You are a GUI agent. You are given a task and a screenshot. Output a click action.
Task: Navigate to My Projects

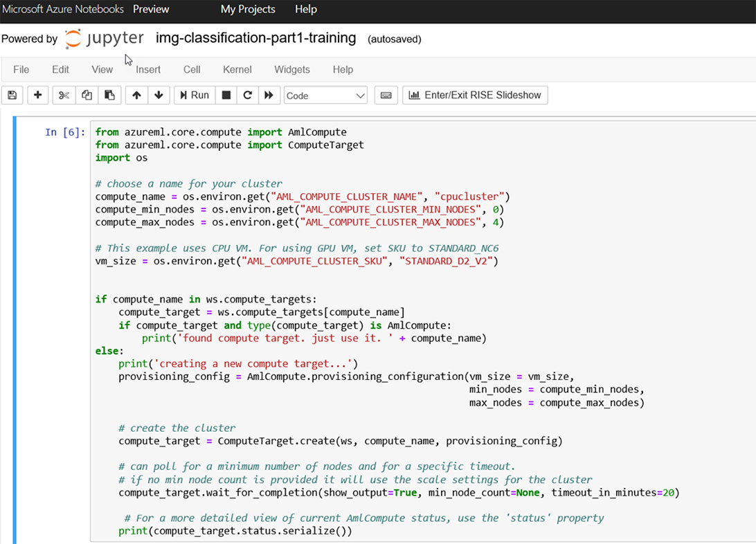coord(247,9)
